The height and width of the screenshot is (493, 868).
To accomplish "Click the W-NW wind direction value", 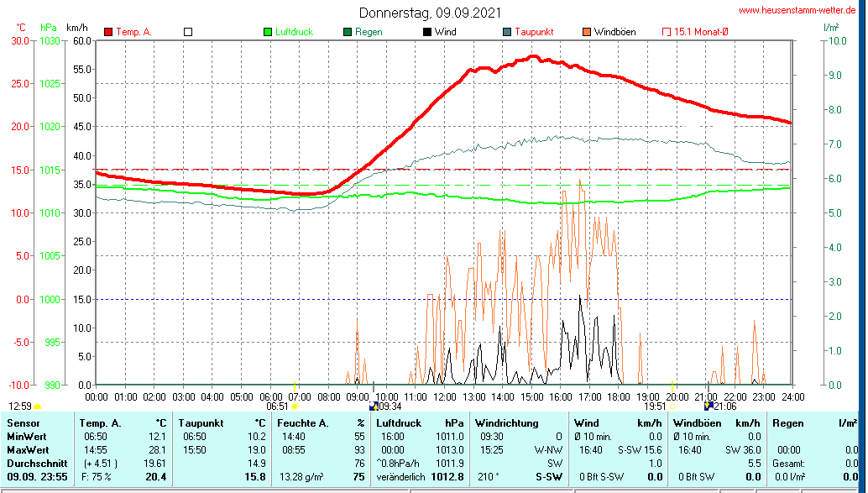I will tap(549, 450).
